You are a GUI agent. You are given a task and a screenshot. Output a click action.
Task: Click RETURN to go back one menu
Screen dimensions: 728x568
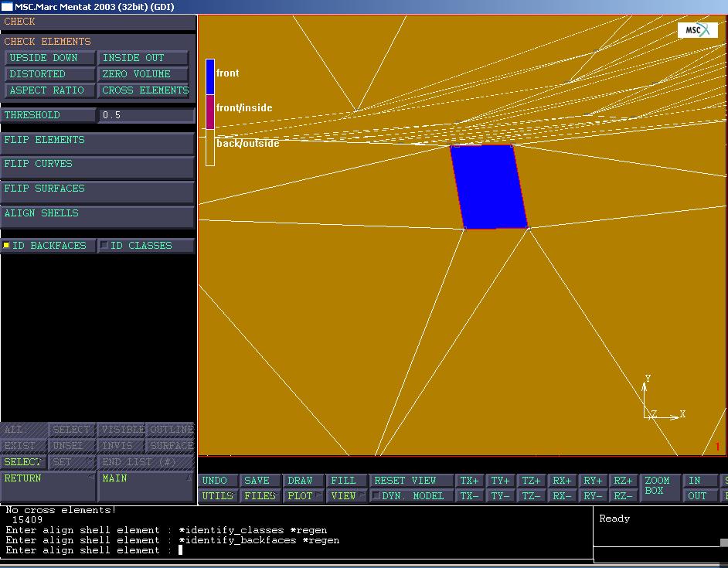pos(48,486)
